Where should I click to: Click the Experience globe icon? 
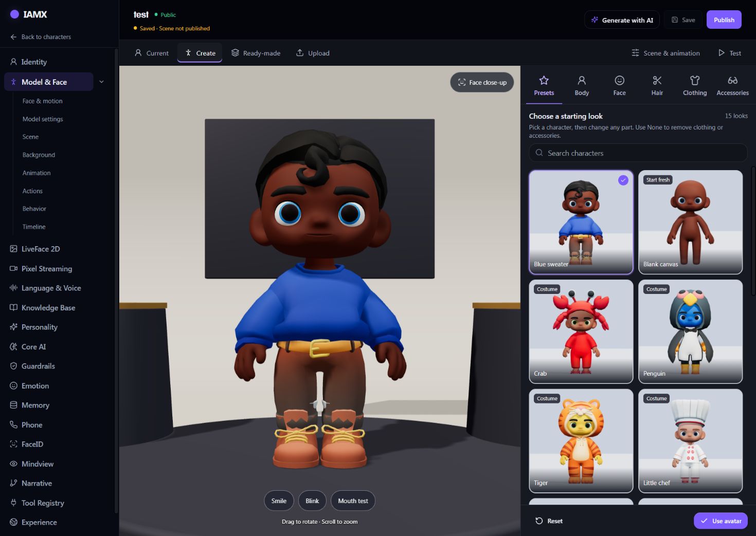pyautogui.click(x=13, y=522)
